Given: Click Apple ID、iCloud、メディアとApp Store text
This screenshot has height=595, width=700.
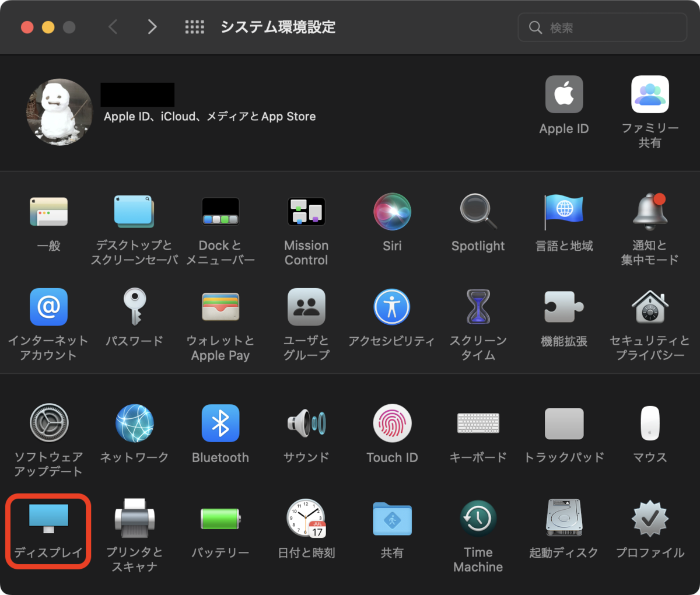Looking at the screenshot, I should click(210, 117).
